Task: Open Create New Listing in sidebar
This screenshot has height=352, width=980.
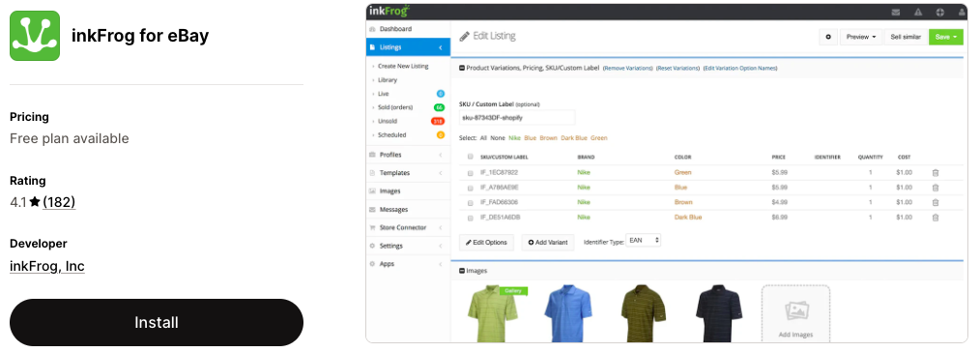Action: tap(403, 67)
